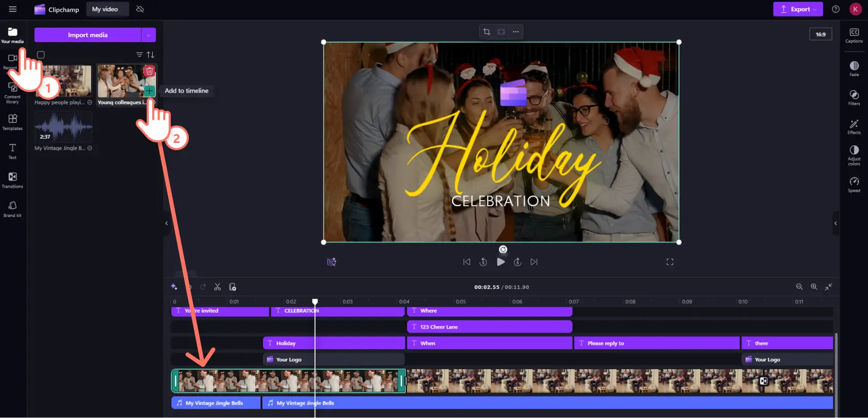Open the Text tab in sidebar
The width and height of the screenshot is (868, 418).
[12, 151]
